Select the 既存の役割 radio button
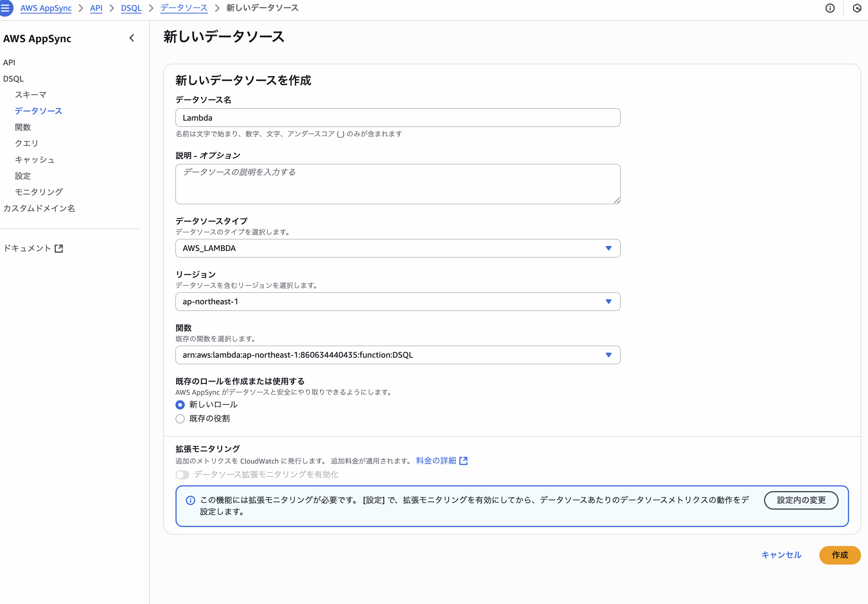Image resolution: width=868 pixels, height=604 pixels. coord(180,418)
